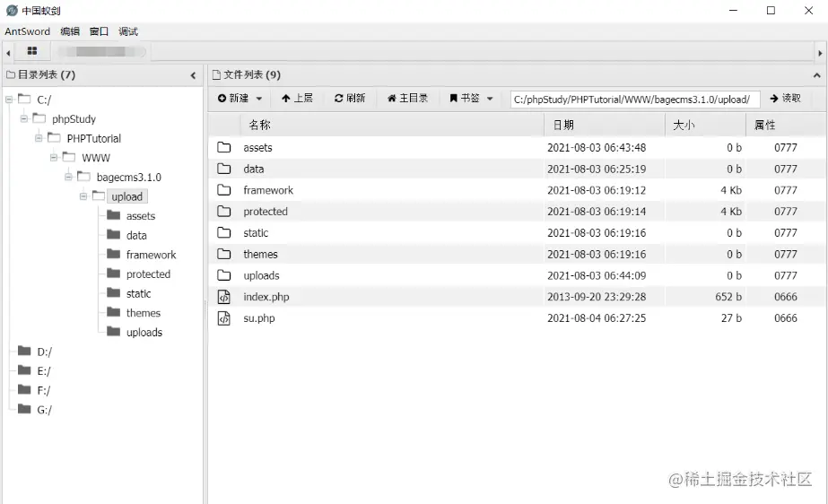Refresh the file list with 刷新
The width and height of the screenshot is (828, 504).
[350, 98]
